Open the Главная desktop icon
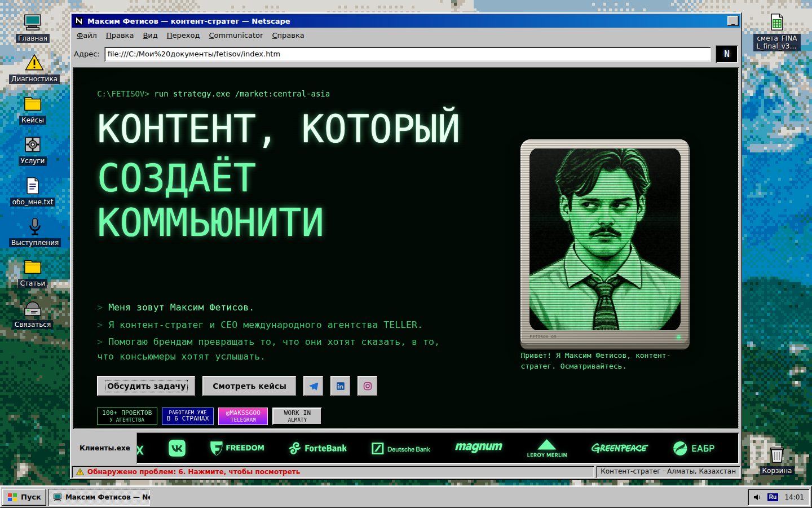 point(33,28)
